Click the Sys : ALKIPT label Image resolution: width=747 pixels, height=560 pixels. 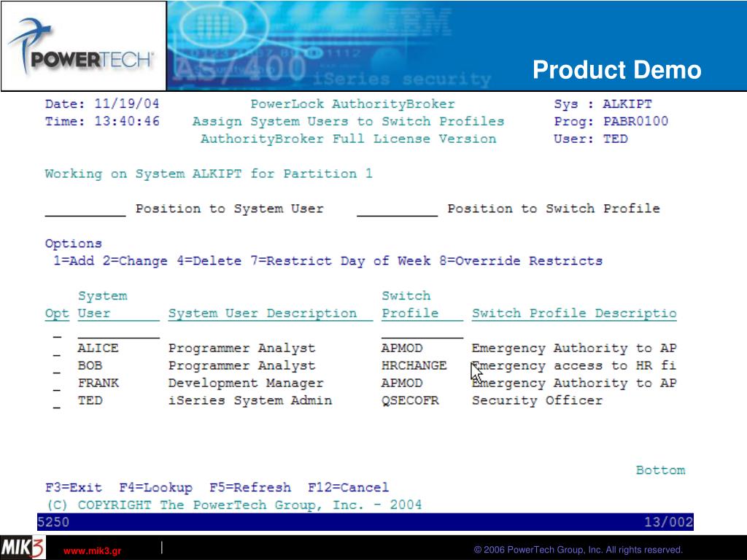pos(603,104)
